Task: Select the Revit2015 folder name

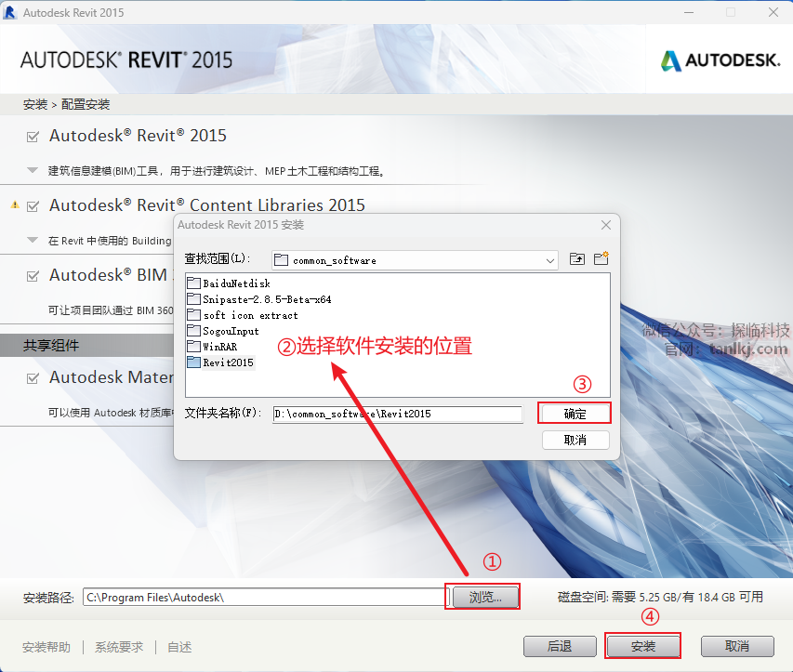Action: [x=228, y=362]
